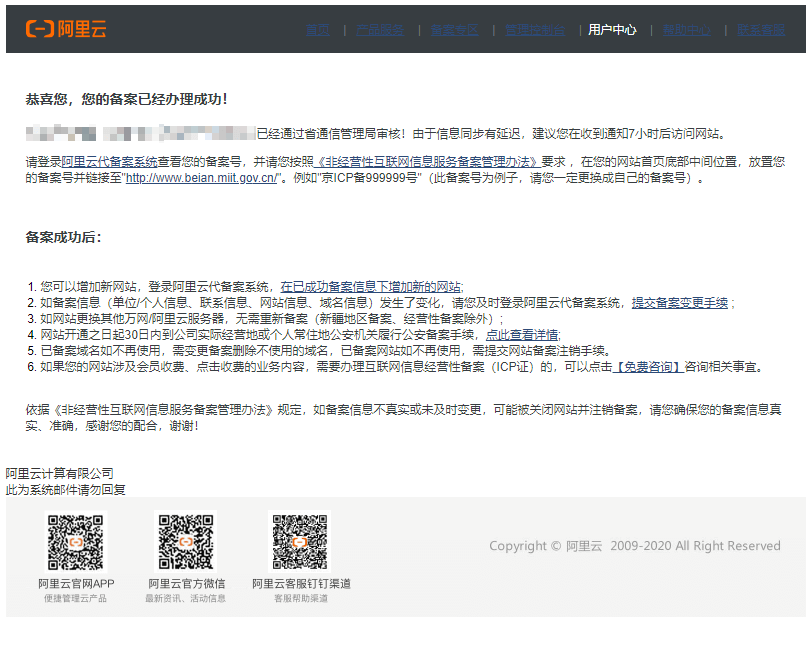
Task: Click 在已成功备案信息下增加新的网站 link
Action: pos(371,287)
